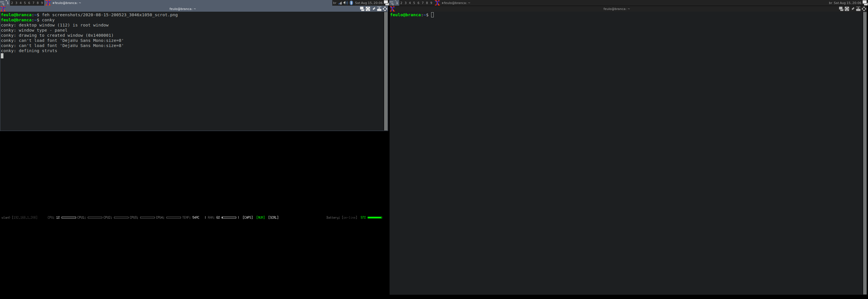Click the shade window icon on left terminal titlebar
The image size is (868, 299).
379,9
